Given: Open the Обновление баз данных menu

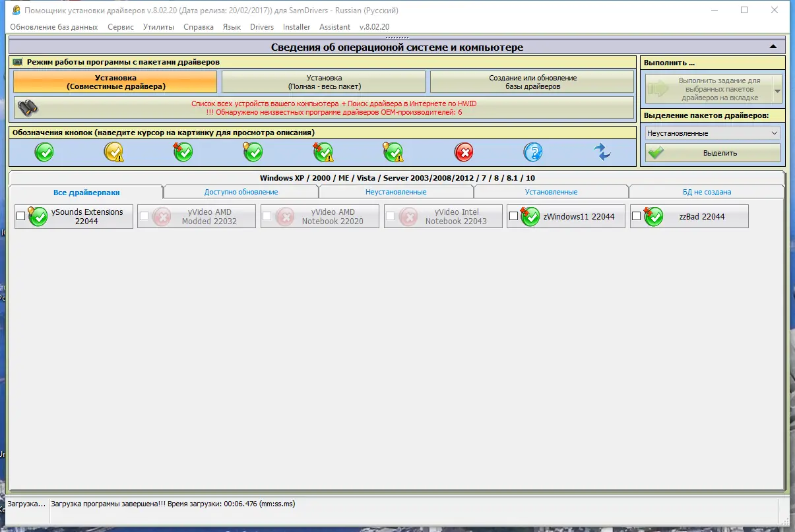Looking at the screenshot, I should (54, 27).
